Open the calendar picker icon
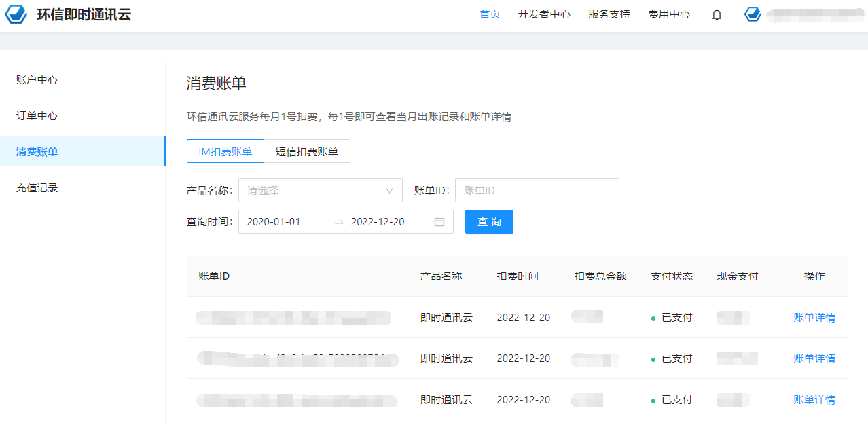This screenshot has height=423, width=868. (x=439, y=222)
